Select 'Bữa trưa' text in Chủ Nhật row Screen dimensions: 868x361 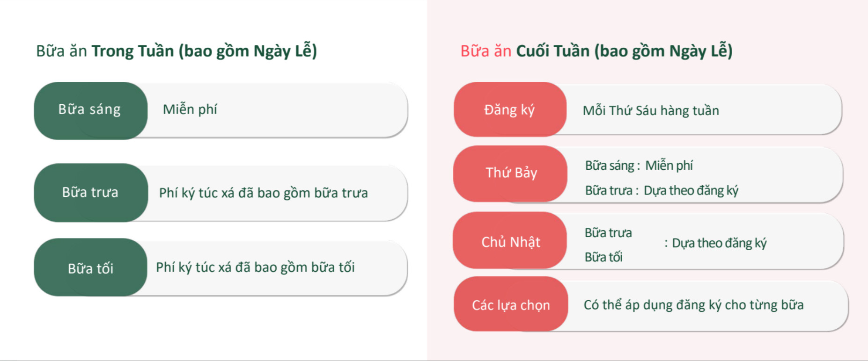point(608,233)
